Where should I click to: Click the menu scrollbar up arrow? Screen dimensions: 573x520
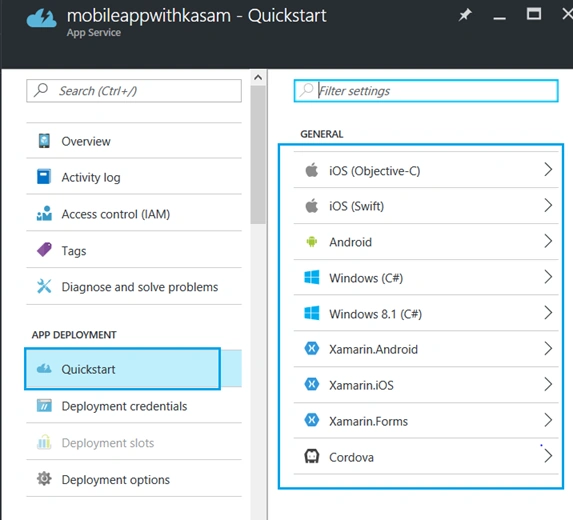point(258,77)
